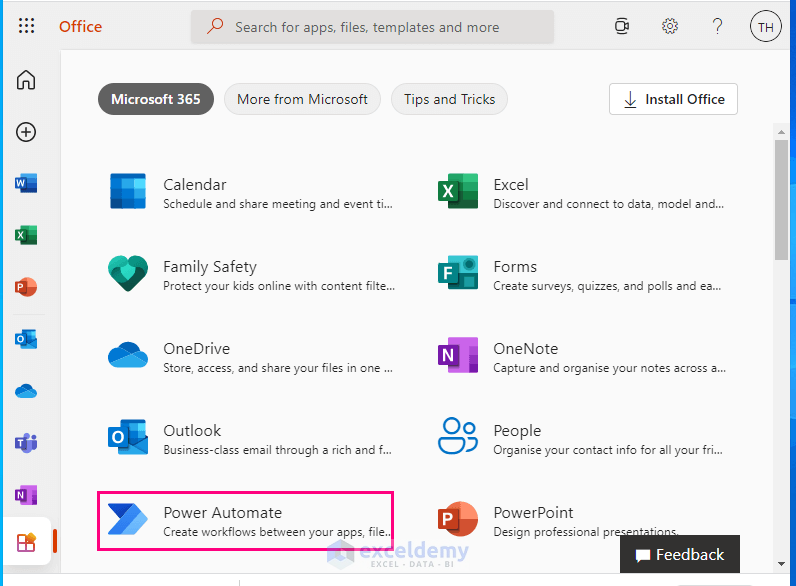Image resolution: width=796 pixels, height=586 pixels.
Task: Open the Family Safety app
Action: pos(250,275)
